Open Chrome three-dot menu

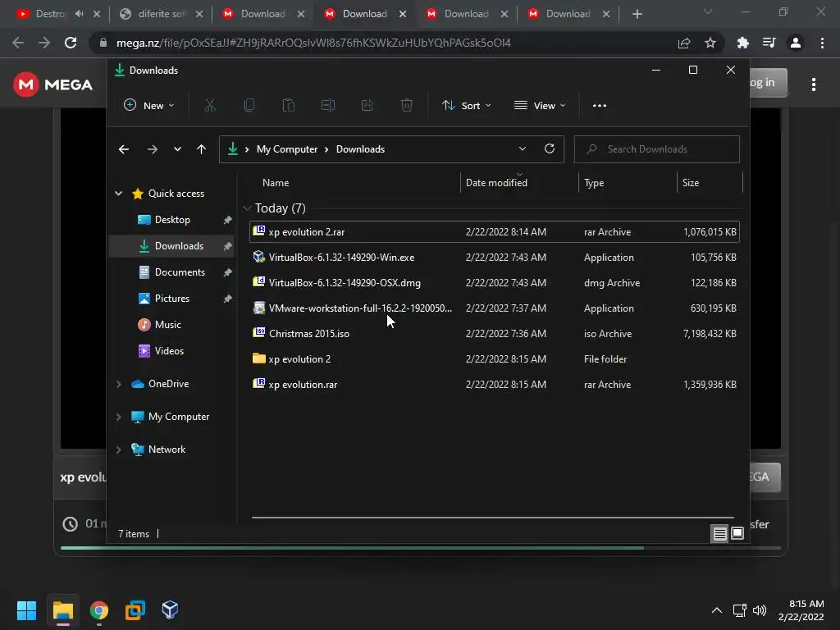(822, 43)
